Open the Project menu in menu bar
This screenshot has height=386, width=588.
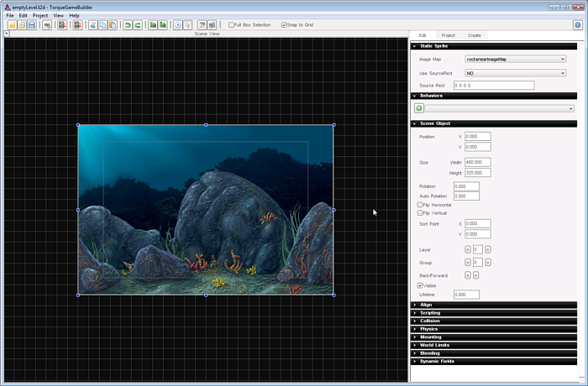40,15
